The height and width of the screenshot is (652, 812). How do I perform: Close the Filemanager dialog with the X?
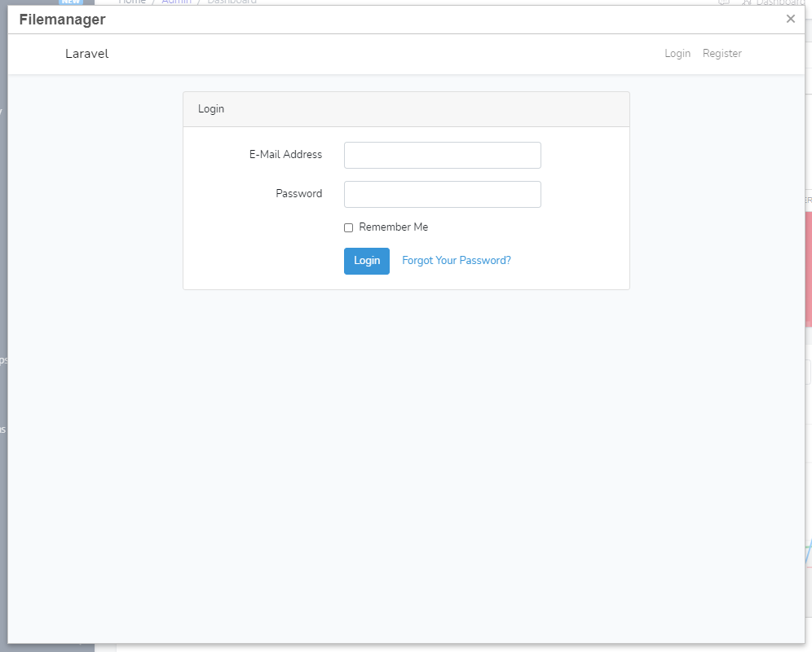(790, 19)
